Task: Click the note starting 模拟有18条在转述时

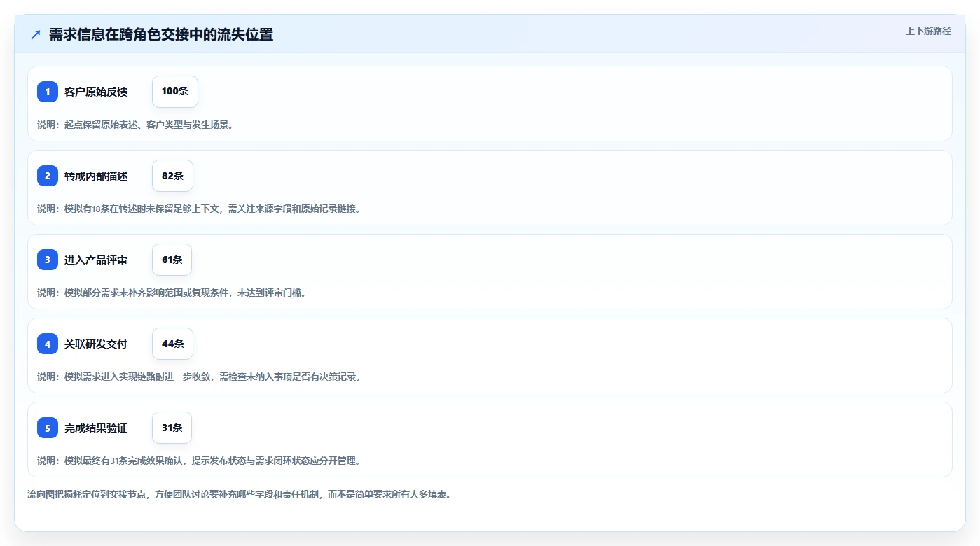Action: [199, 209]
